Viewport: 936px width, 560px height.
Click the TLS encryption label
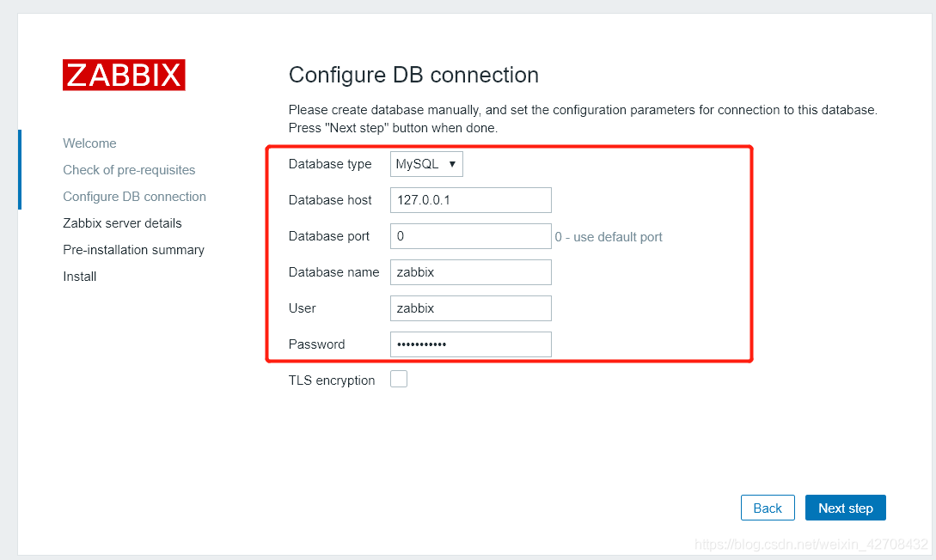point(332,380)
